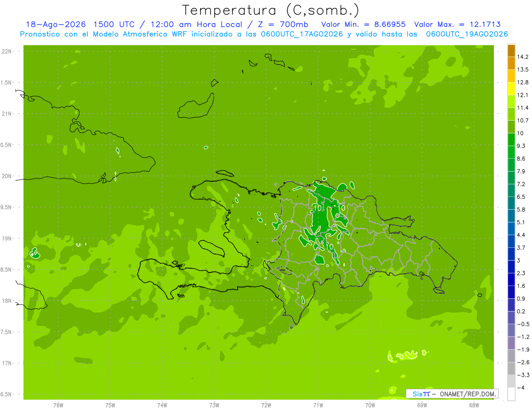Pick the orange swatch between 14.2 and 13.5
The width and height of the screenshot is (532, 411).
tap(511, 63)
